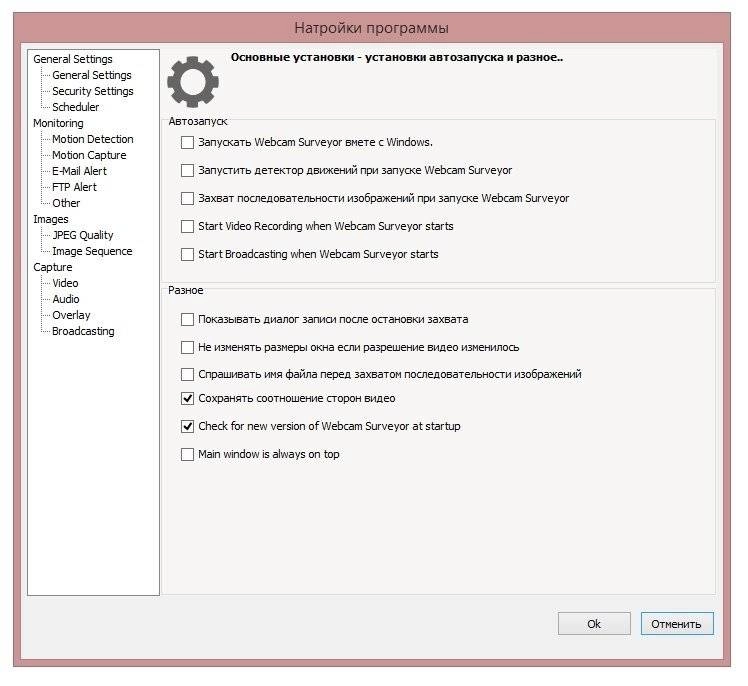This screenshot has height=686, width=748.
Task: Open Audio capture settings
Action: tap(65, 299)
